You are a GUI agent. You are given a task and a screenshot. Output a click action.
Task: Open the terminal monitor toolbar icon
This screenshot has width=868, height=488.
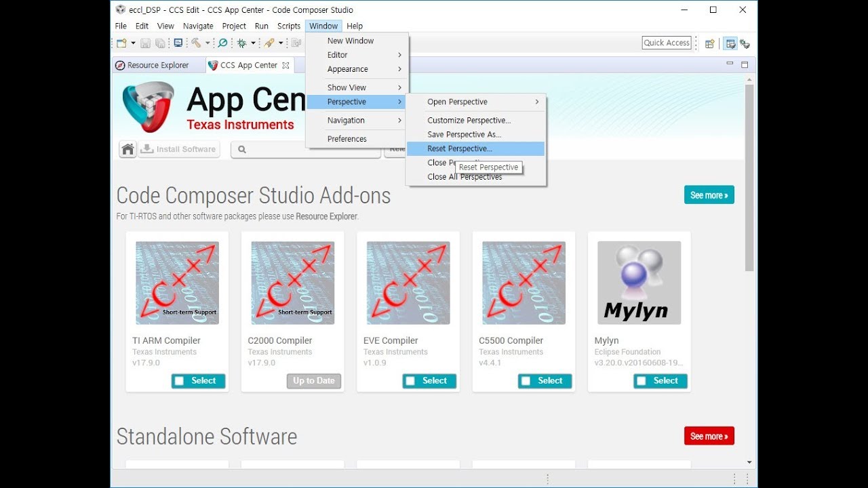[x=178, y=43]
